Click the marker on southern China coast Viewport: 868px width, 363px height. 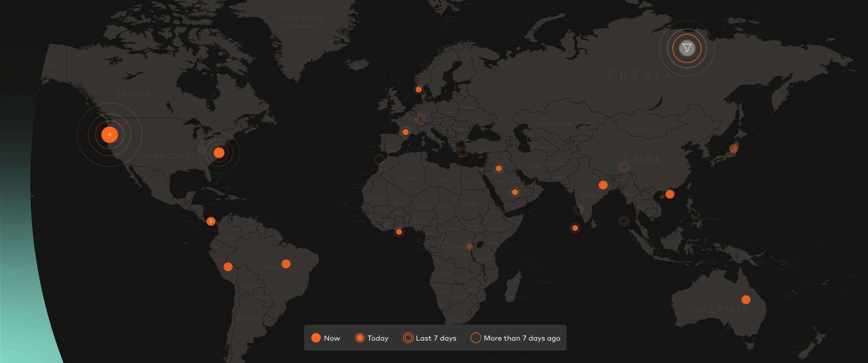click(670, 194)
